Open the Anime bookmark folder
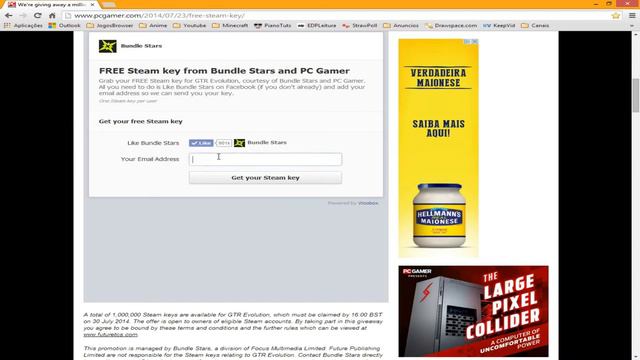 [x=153, y=25]
